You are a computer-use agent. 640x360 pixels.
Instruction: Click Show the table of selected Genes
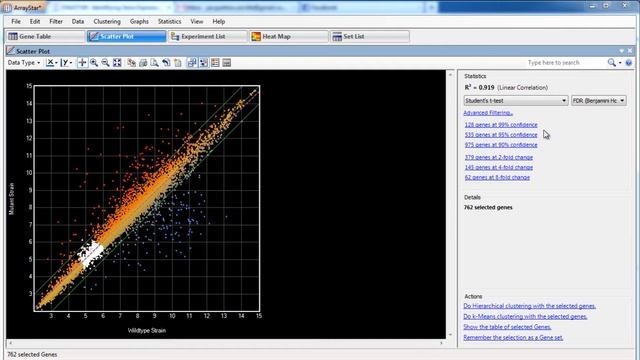click(507, 327)
